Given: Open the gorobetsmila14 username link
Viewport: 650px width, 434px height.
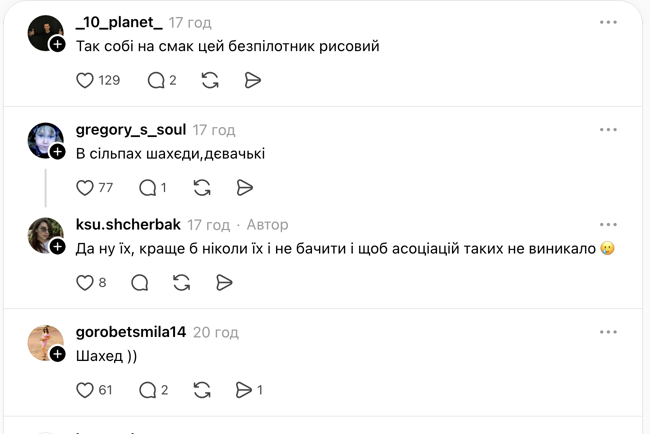Looking at the screenshot, I should [x=130, y=332].
